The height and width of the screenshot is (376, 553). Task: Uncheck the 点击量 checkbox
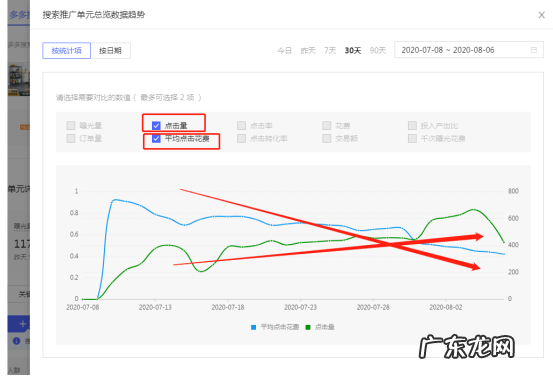[156, 126]
